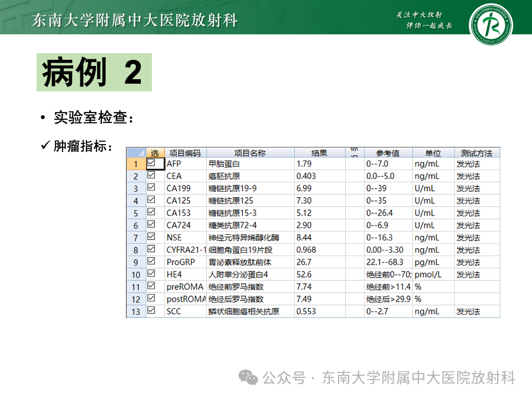Click the table select-all corner cell
Image resolution: width=532 pixels, height=399 pixels.
136,153
